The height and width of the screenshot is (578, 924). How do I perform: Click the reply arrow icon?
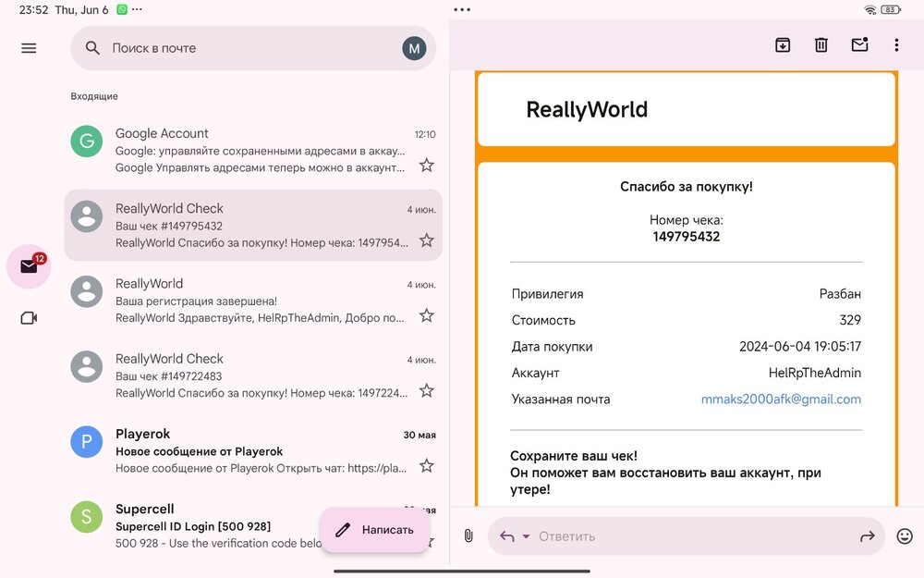click(x=506, y=536)
